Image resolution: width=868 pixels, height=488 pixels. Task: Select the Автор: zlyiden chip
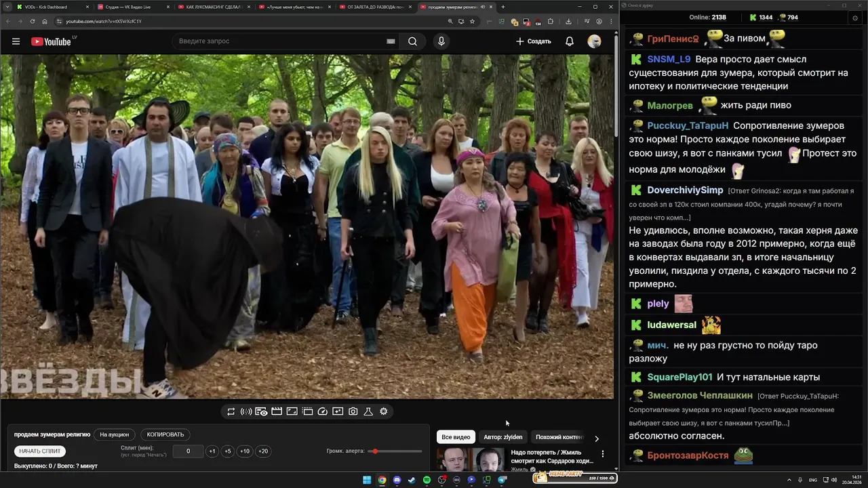tap(502, 437)
